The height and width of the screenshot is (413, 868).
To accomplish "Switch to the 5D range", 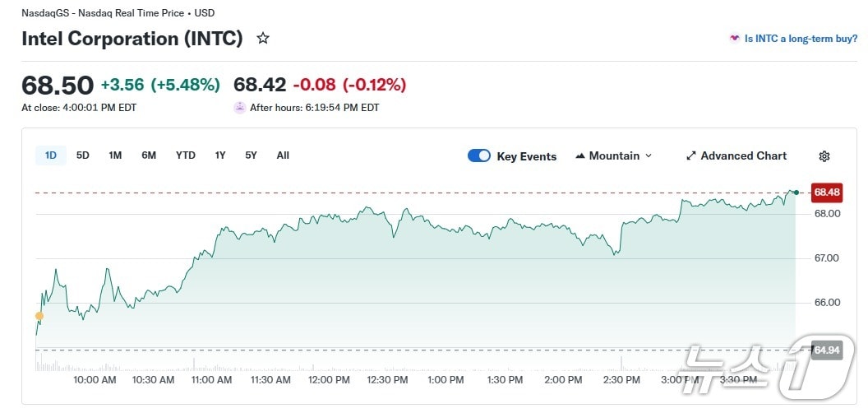I will click(x=83, y=155).
